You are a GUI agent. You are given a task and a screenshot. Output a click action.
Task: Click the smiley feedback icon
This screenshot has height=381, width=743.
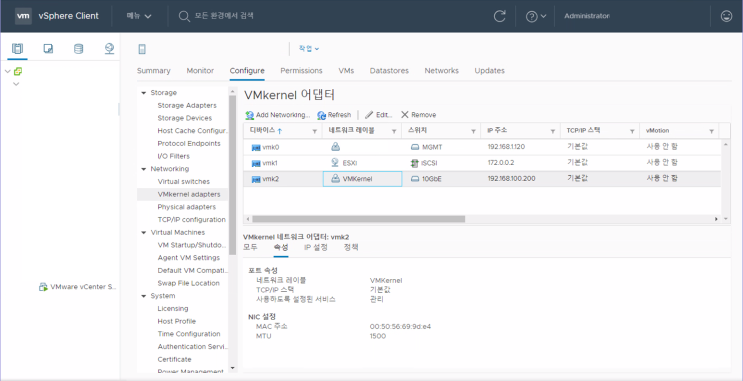[726, 16]
